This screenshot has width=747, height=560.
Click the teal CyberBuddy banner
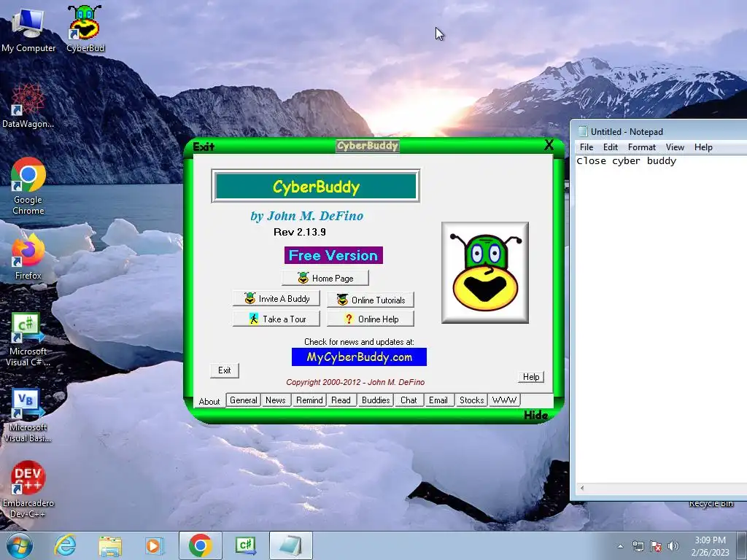(x=316, y=186)
